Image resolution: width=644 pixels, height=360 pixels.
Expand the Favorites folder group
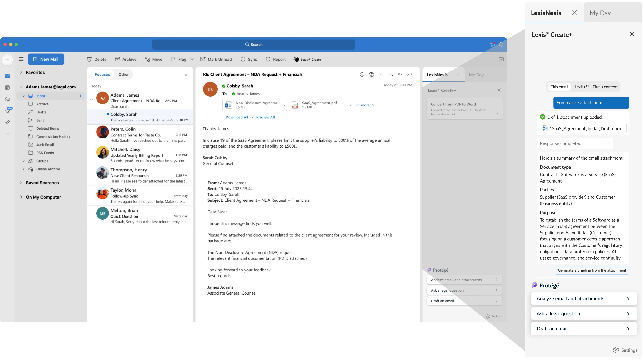pos(21,72)
